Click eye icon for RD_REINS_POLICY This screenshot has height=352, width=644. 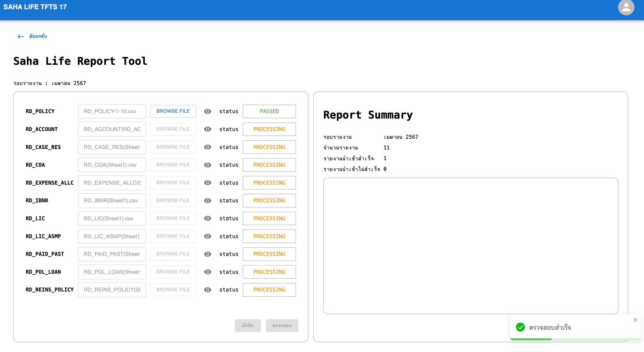pos(208,290)
